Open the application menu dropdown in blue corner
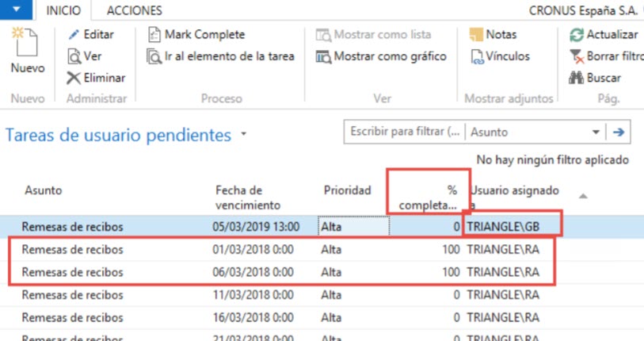 (16, 10)
